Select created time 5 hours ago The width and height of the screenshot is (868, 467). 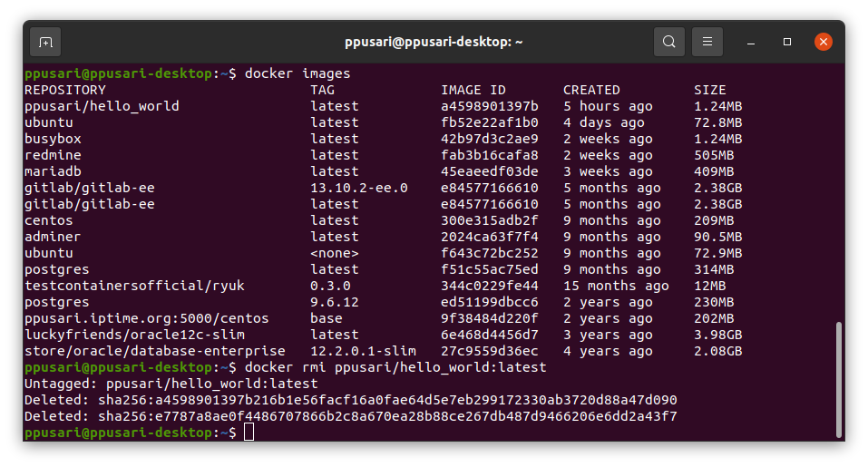click(x=608, y=106)
